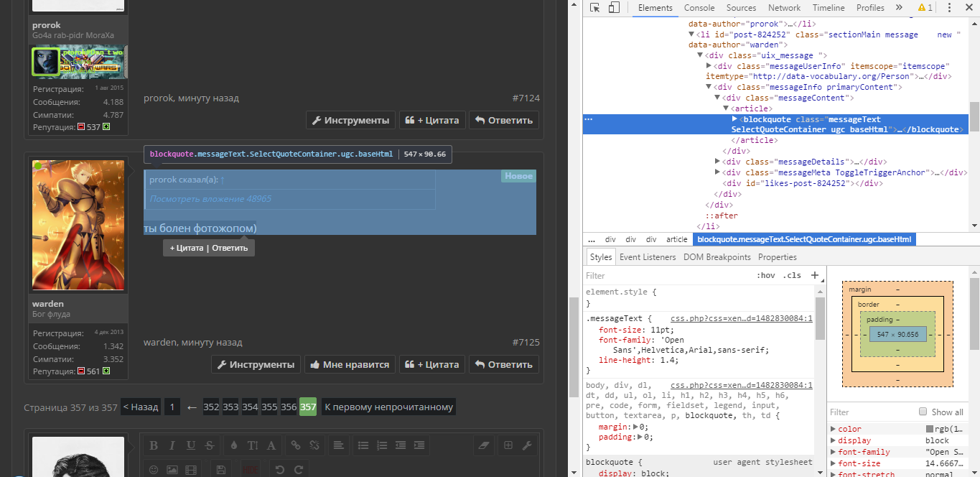
Task: Toggle the .cls class editor
Action: click(x=793, y=275)
